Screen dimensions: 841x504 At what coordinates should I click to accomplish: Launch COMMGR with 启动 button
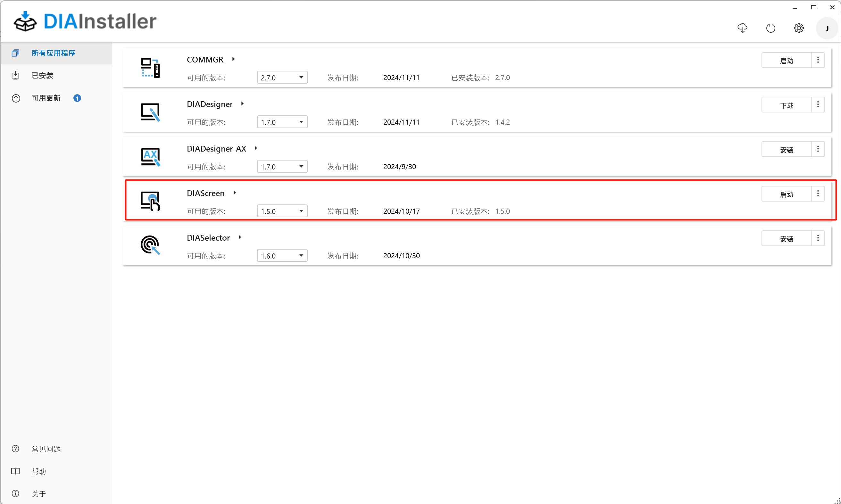click(x=786, y=61)
